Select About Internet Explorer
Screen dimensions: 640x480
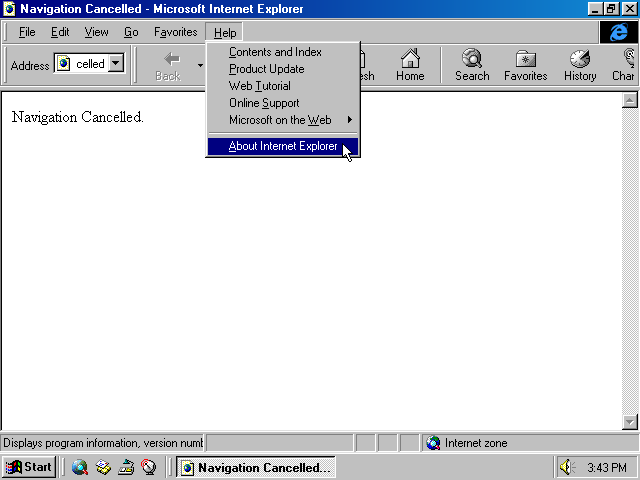click(x=283, y=146)
